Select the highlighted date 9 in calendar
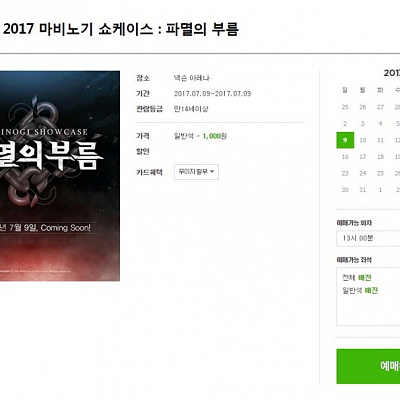 tap(345, 140)
